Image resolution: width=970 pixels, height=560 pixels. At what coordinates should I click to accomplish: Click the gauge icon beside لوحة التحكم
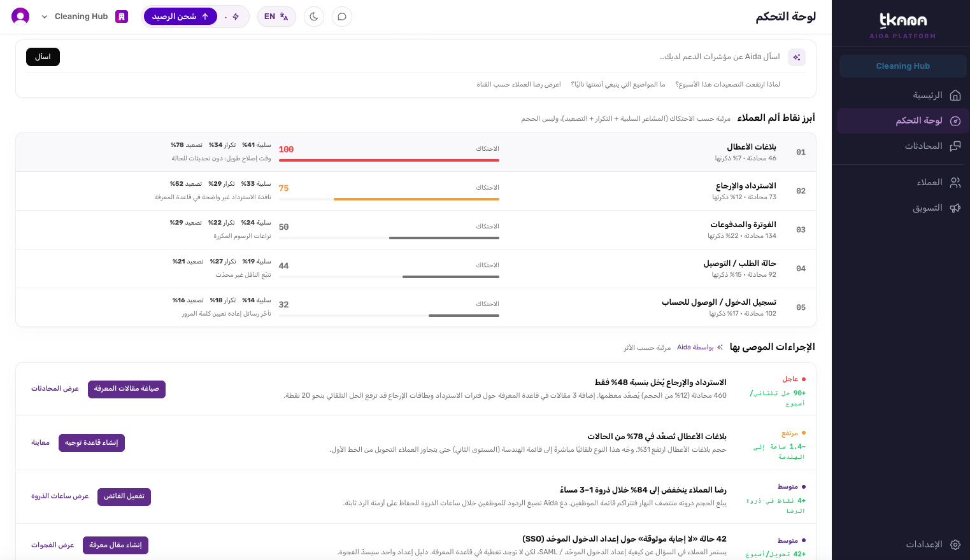click(955, 121)
